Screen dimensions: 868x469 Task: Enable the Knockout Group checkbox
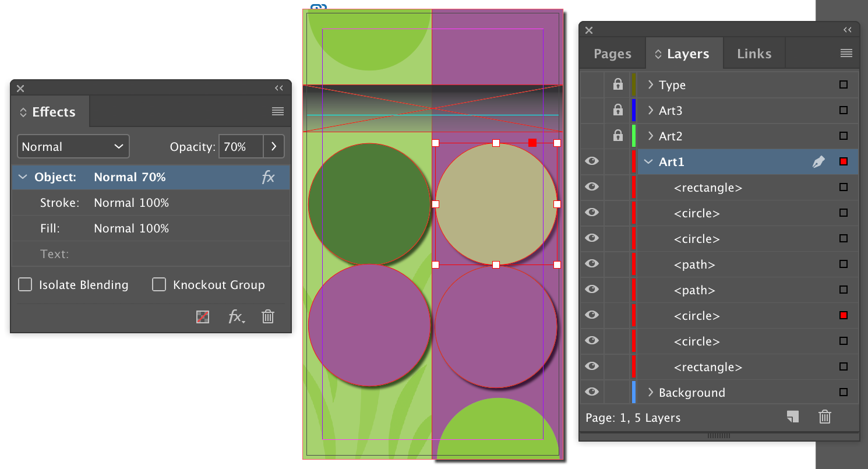tap(159, 285)
